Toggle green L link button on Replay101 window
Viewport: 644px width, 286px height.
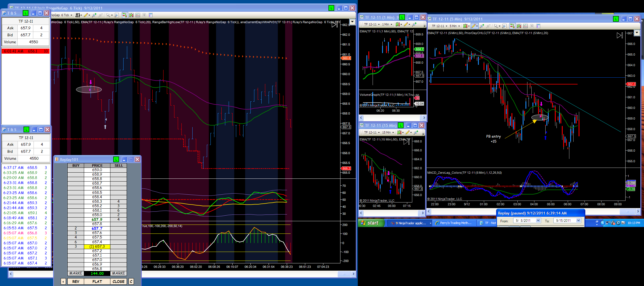pos(116,159)
